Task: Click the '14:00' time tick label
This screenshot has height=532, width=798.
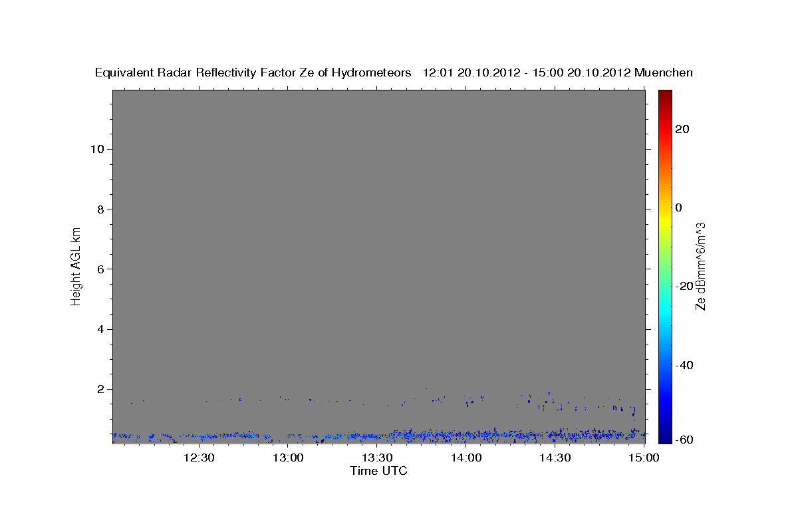Action: pyautogui.click(x=466, y=458)
